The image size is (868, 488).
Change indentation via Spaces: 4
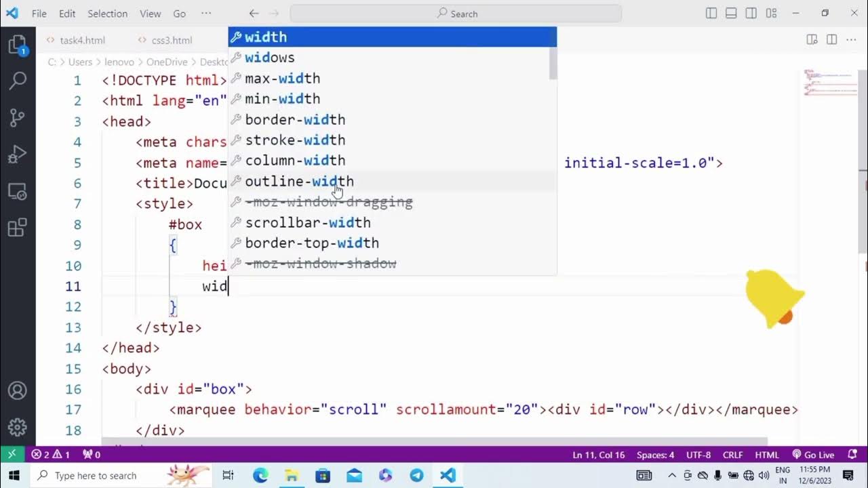[656, 455]
